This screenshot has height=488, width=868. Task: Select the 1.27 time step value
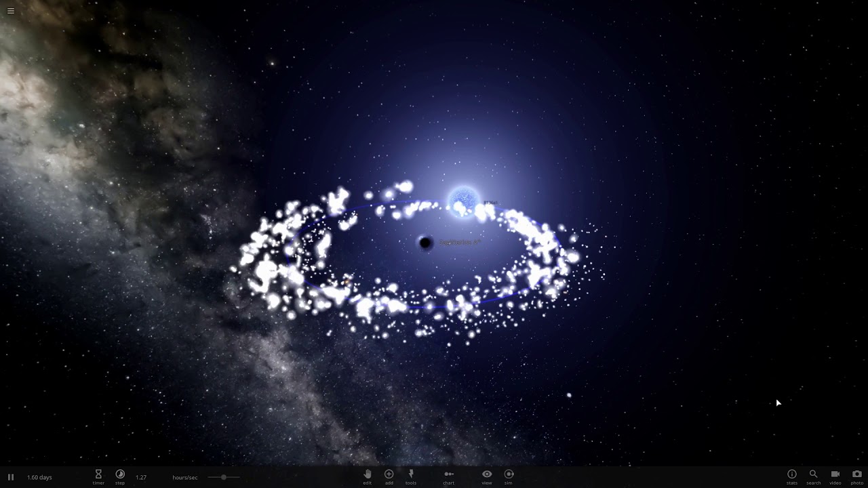(141, 478)
